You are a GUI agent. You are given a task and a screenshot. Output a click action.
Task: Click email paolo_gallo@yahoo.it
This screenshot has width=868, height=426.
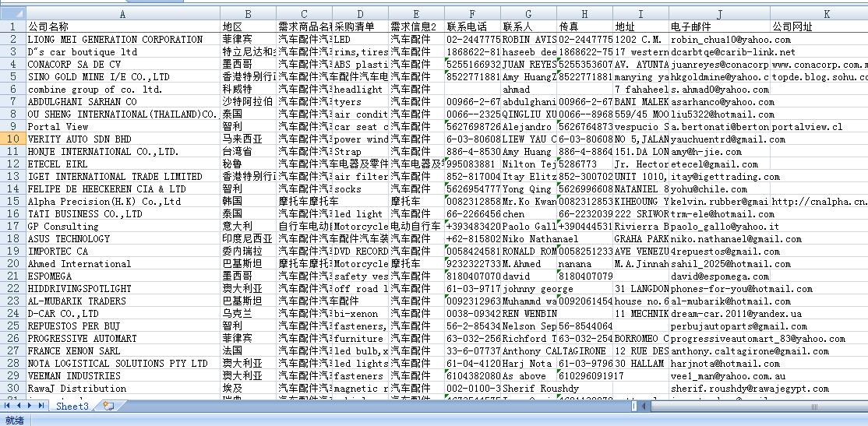pyautogui.click(x=720, y=227)
